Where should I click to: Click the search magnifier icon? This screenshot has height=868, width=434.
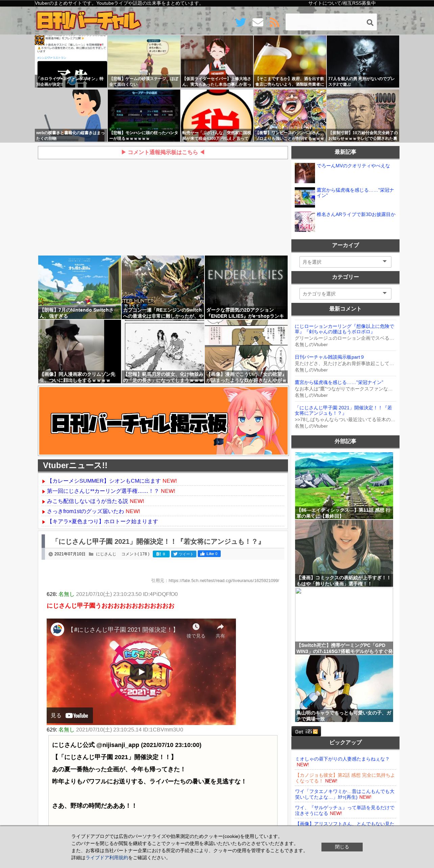[x=370, y=22]
